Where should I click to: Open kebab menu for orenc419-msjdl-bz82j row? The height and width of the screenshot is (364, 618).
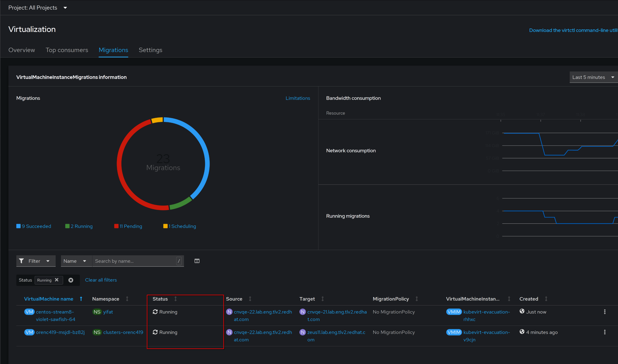click(604, 332)
